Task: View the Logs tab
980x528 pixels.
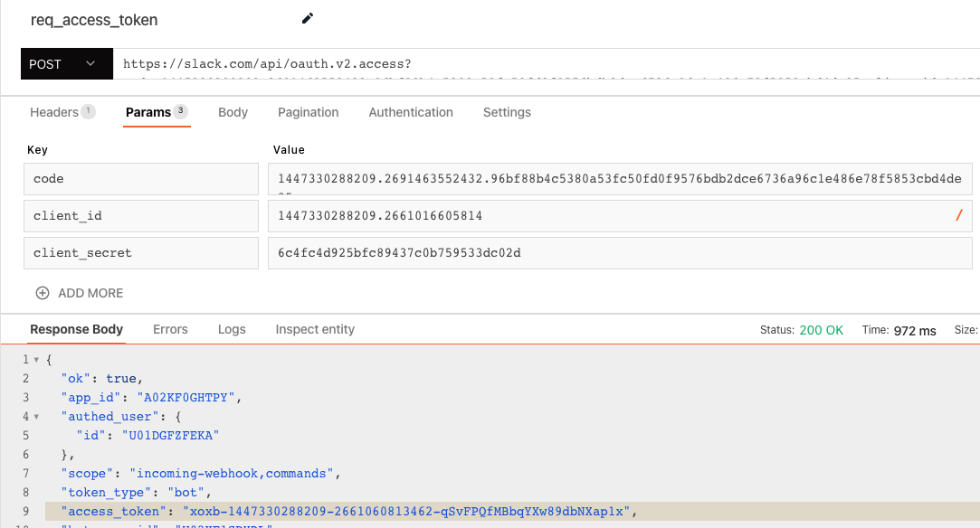Action: 231,329
